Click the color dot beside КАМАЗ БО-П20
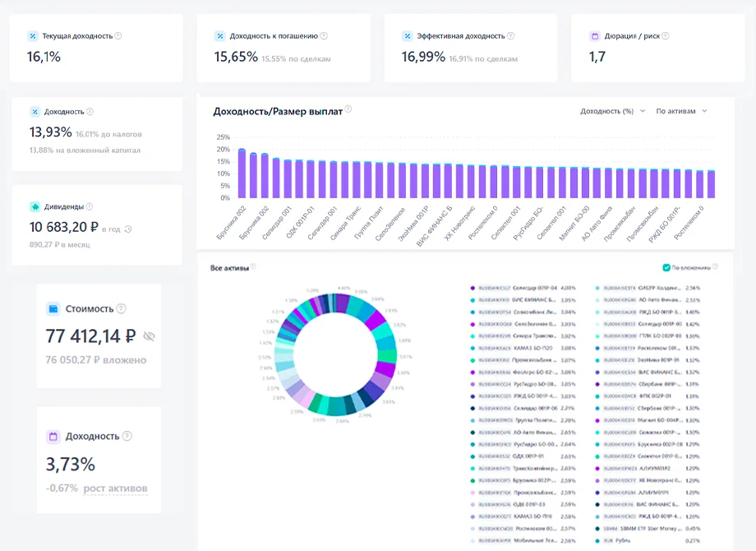 [x=472, y=348]
